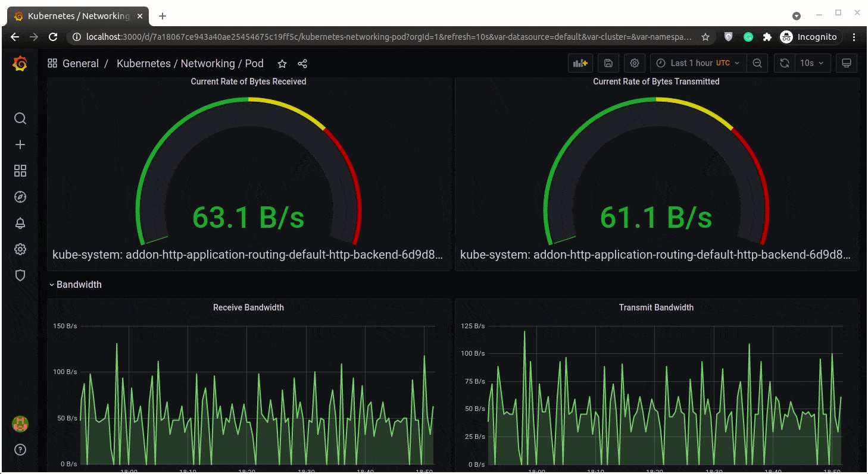
Task: Collapse the Bandwidth row
Action: pos(75,284)
